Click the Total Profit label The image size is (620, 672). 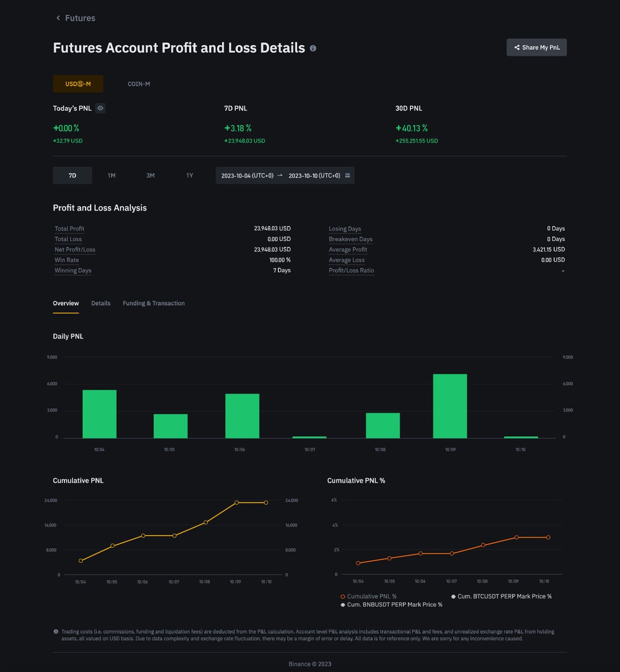tap(69, 228)
